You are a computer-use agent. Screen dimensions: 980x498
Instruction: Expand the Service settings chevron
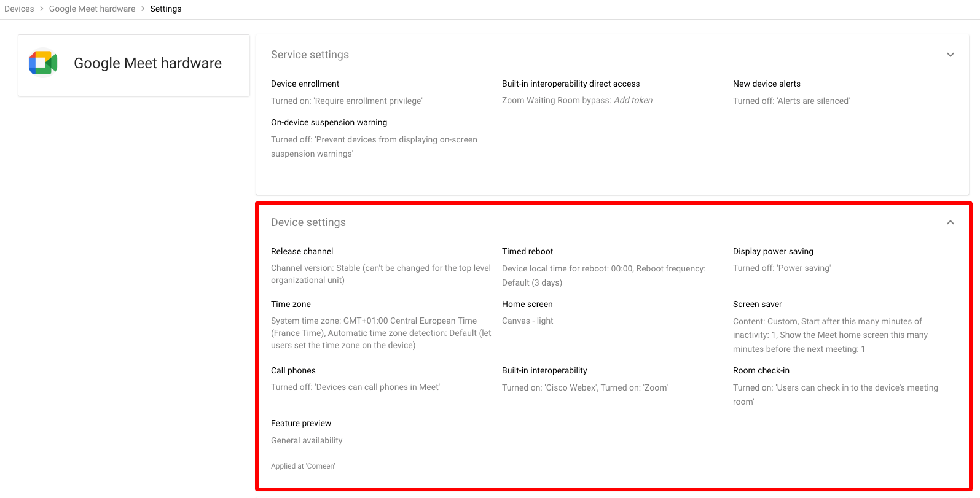[951, 55]
